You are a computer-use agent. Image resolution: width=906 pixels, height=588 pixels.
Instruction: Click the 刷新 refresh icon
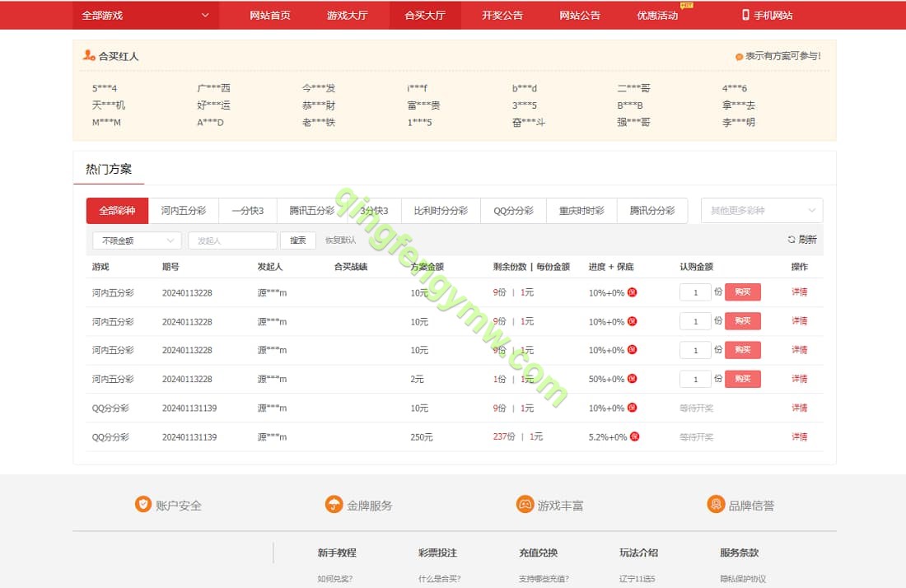[x=792, y=239]
